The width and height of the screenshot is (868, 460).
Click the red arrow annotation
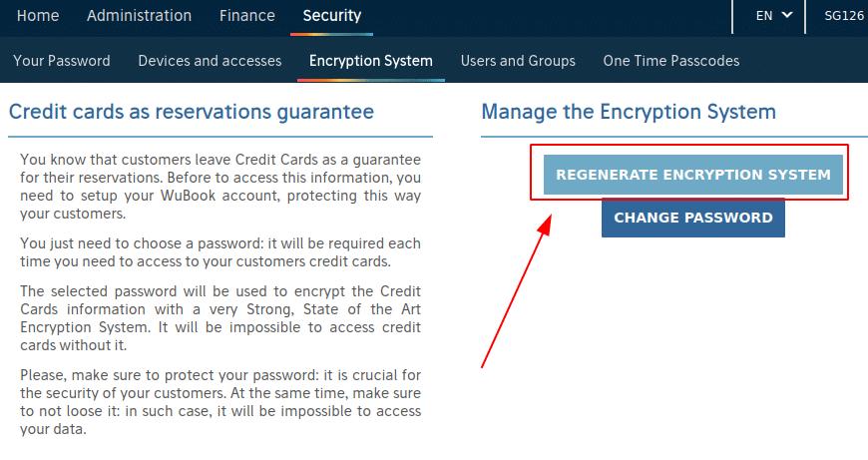click(516, 289)
